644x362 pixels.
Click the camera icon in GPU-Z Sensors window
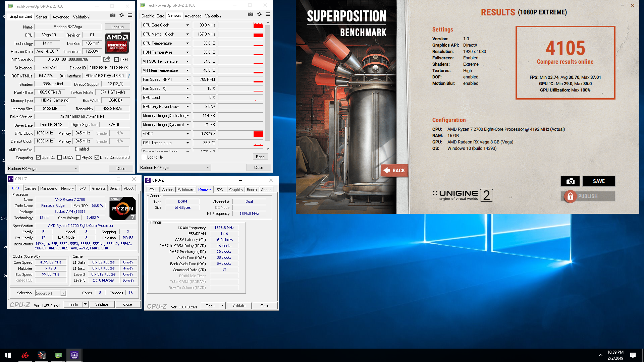pos(251,14)
